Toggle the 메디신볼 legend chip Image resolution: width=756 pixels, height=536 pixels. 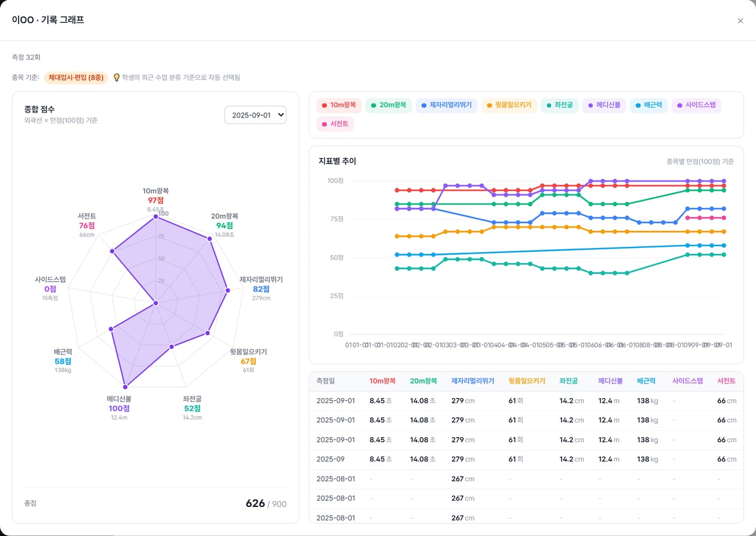(x=604, y=105)
